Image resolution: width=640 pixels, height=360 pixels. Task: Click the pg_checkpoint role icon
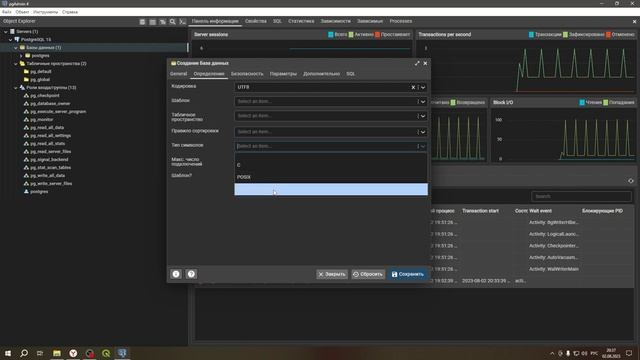coord(26,96)
